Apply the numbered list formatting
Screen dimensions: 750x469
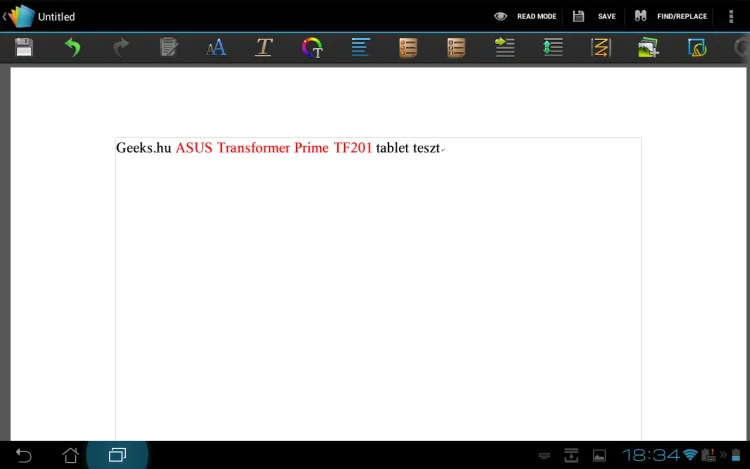coord(456,47)
